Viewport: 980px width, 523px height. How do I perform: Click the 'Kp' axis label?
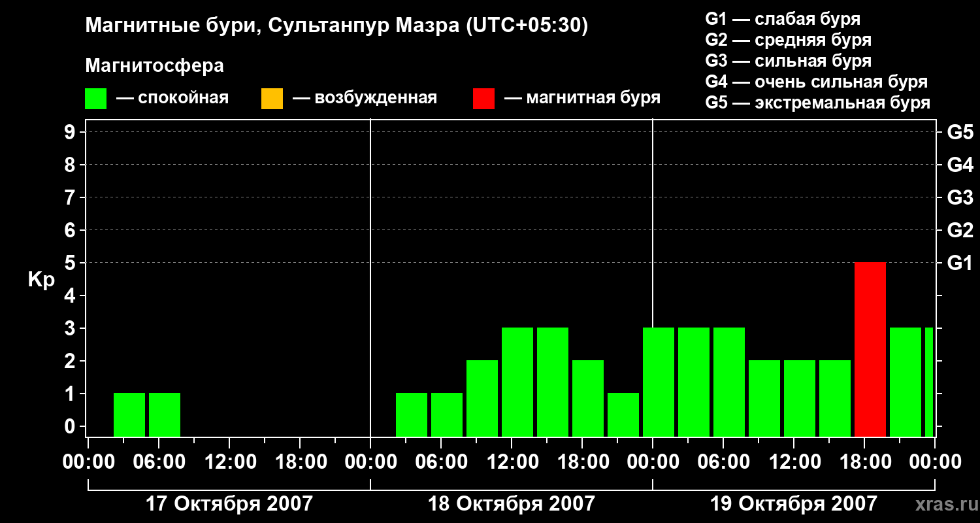pyautogui.click(x=41, y=280)
